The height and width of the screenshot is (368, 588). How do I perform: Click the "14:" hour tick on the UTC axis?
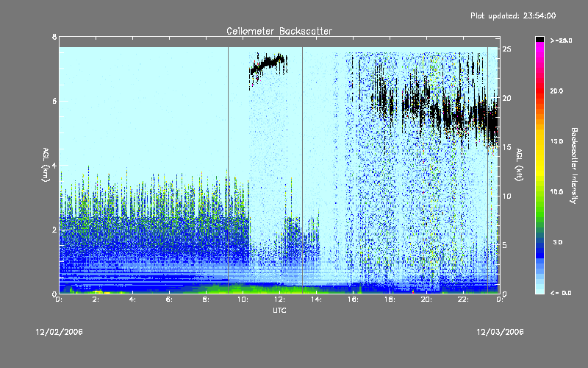coord(317,300)
